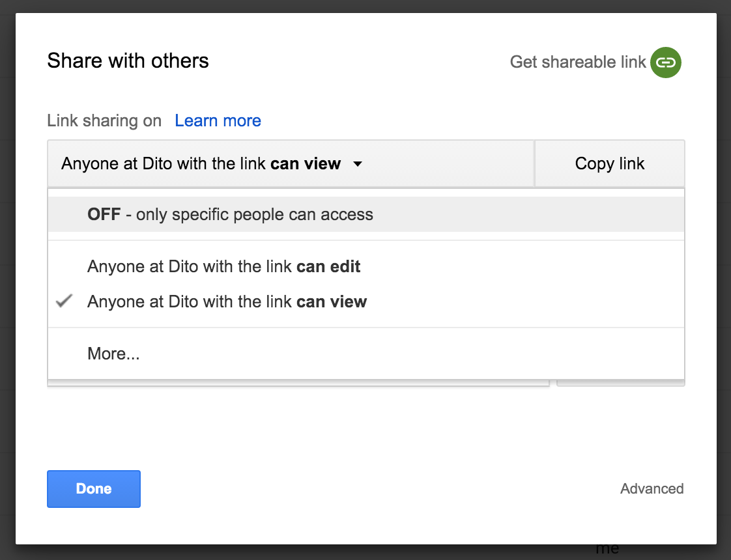731x560 pixels.
Task: Click the hidden text field under the menu
Action: click(298, 384)
